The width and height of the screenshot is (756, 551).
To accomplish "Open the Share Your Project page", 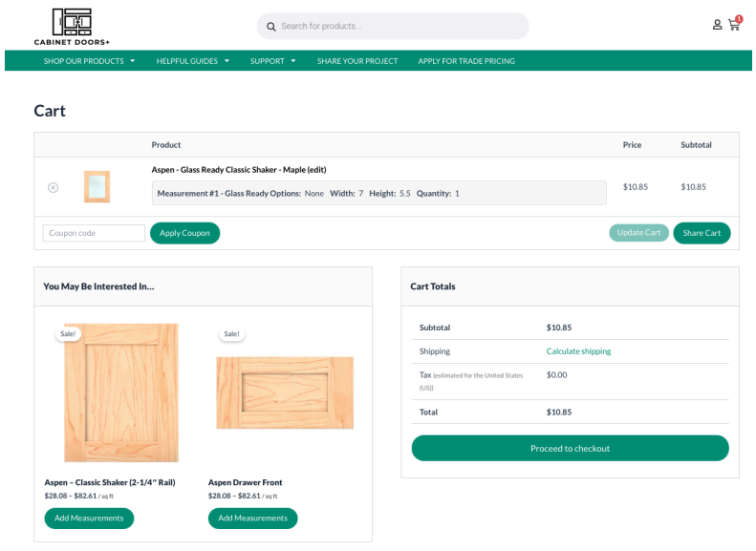I will pyautogui.click(x=357, y=61).
